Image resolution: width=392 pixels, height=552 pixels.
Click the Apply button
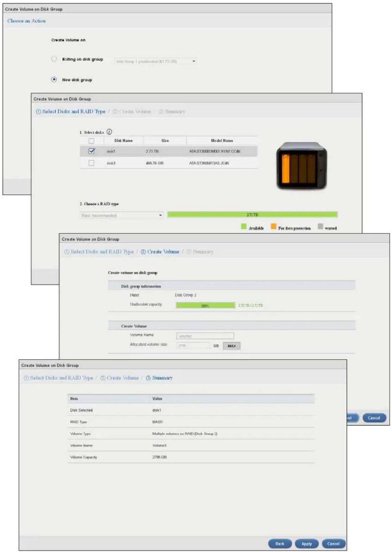pos(307,544)
